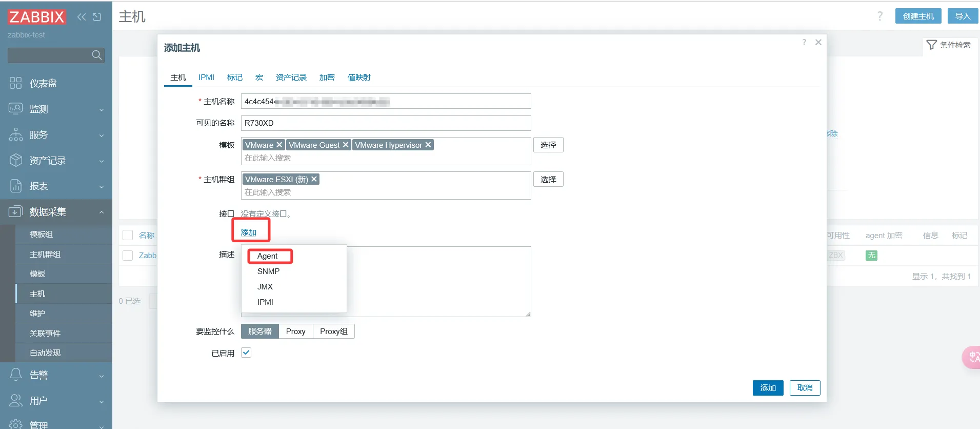Viewport: 980px width, 429px height.
Task: Expand the 报表 menu chevron
Action: click(x=102, y=186)
